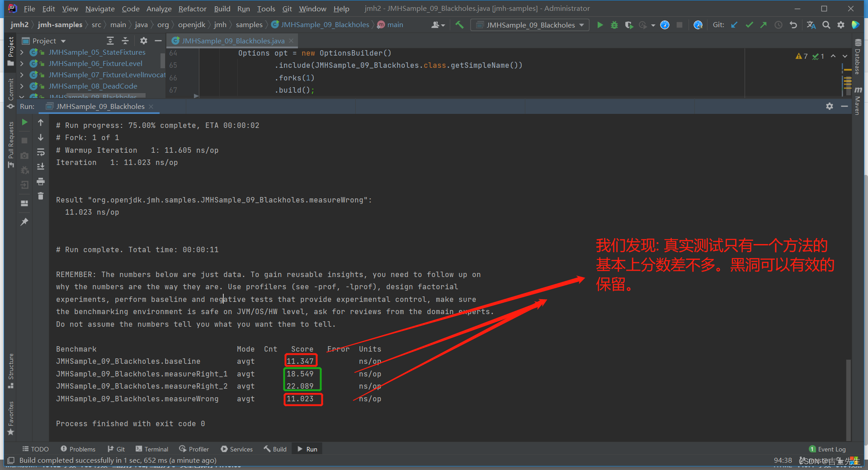Close the JMHSample_09_Blackholes.java editor tab

(291, 41)
